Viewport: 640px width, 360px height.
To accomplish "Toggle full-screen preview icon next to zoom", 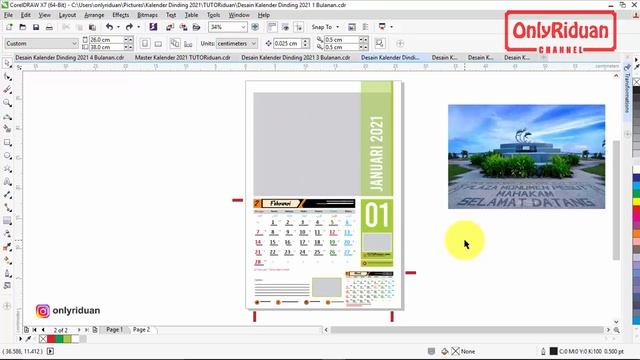I will (255, 27).
